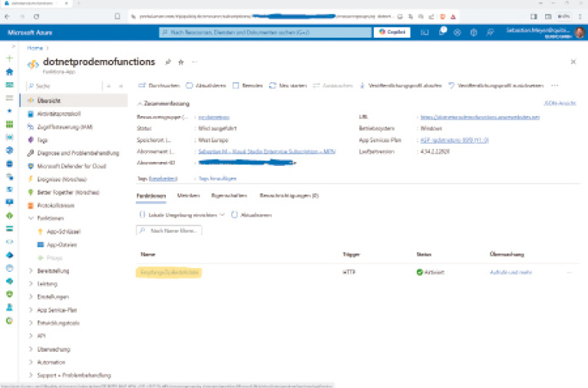Viewport: 588px width, 388px height.
Task: Open the notifications bell icon
Action: (441, 32)
